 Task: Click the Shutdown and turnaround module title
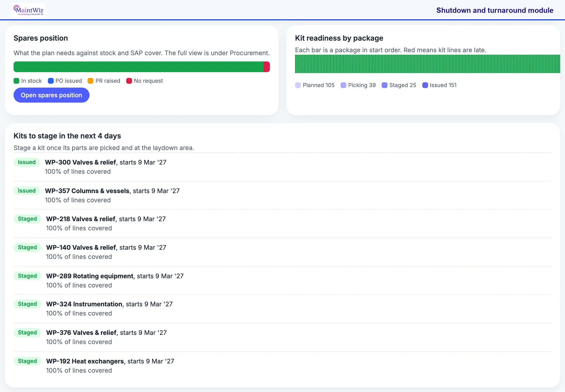point(495,10)
